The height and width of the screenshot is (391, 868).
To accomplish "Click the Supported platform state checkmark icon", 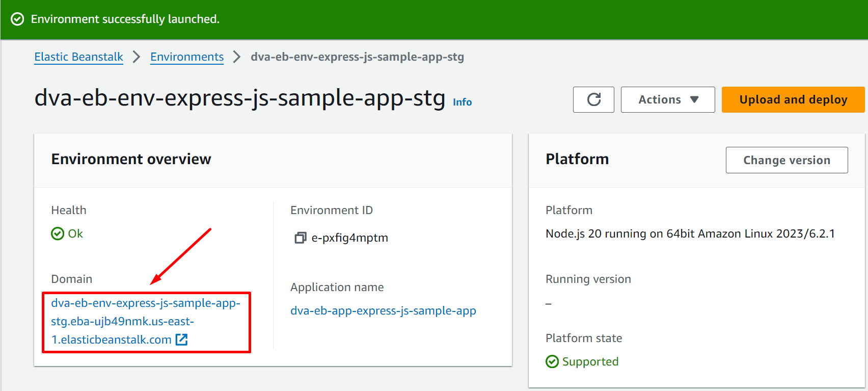I will (x=552, y=361).
